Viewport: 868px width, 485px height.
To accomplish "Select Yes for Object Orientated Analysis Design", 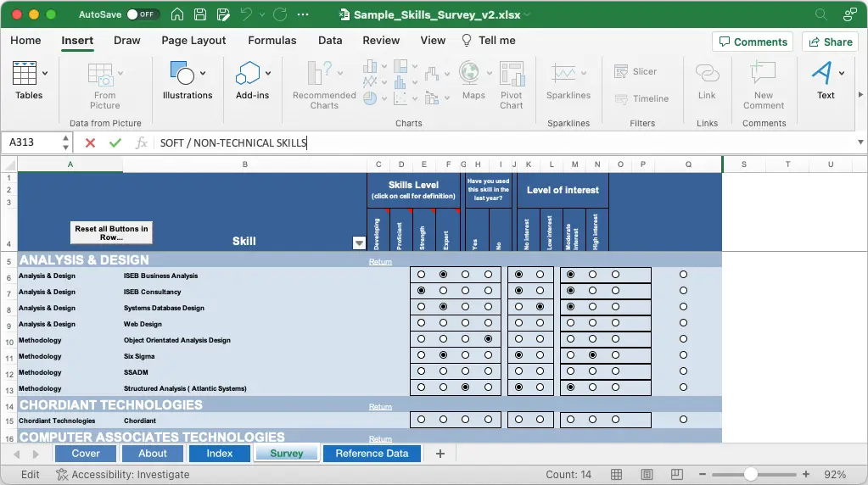I will pos(518,338).
